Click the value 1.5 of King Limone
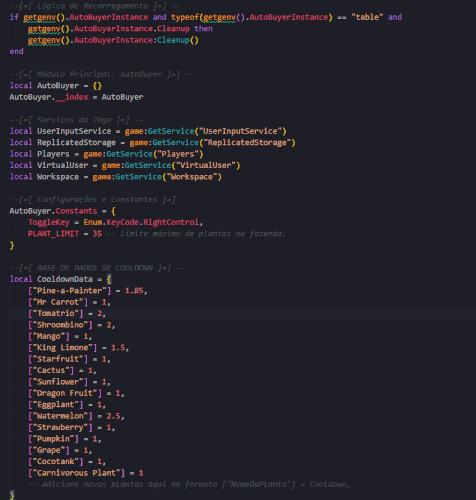Image resolution: width=476 pixels, height=500 pixels. [x=118, y=348]
